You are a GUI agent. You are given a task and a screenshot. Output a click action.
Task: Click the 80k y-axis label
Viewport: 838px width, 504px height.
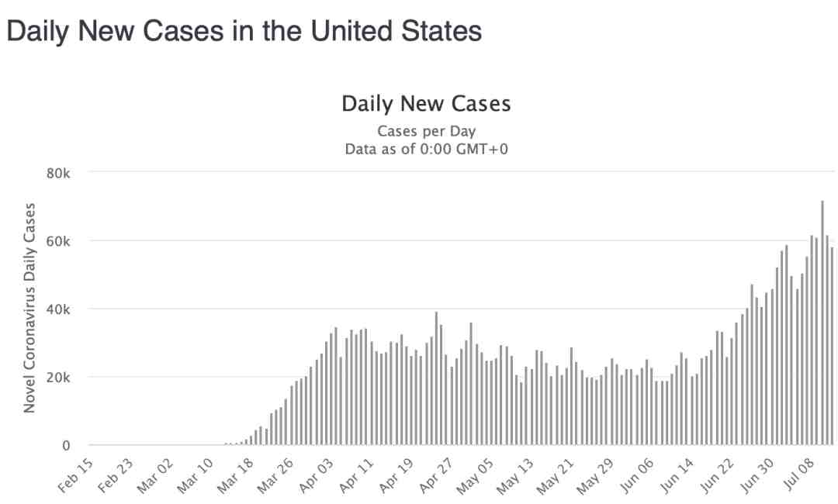[58, 174]
